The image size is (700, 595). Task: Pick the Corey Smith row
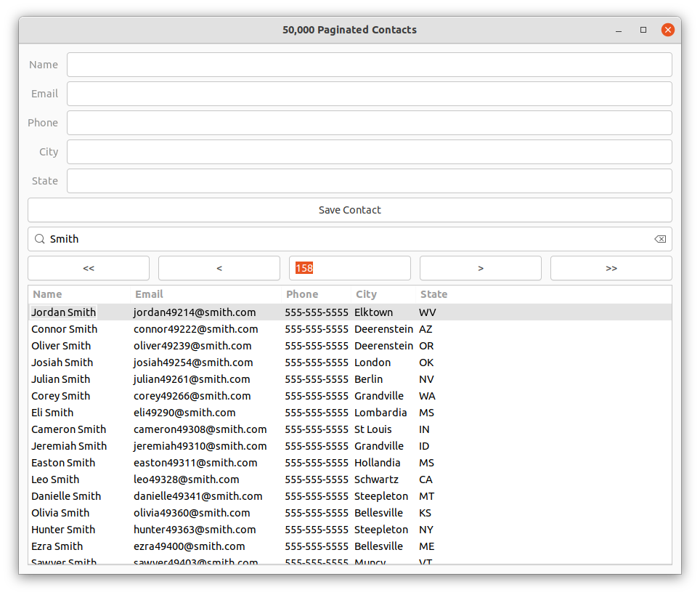[x=350, y=396]
